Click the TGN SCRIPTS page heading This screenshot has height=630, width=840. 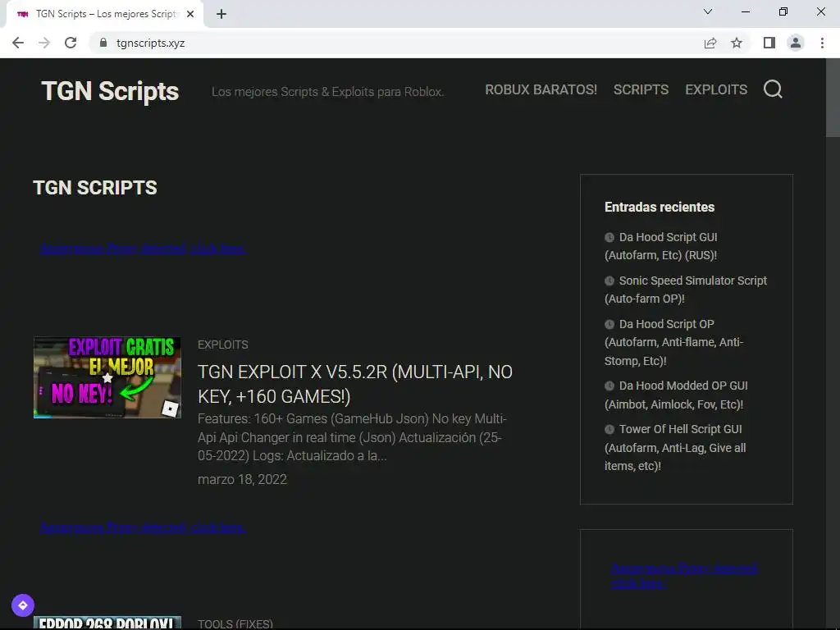pos(95,188)
